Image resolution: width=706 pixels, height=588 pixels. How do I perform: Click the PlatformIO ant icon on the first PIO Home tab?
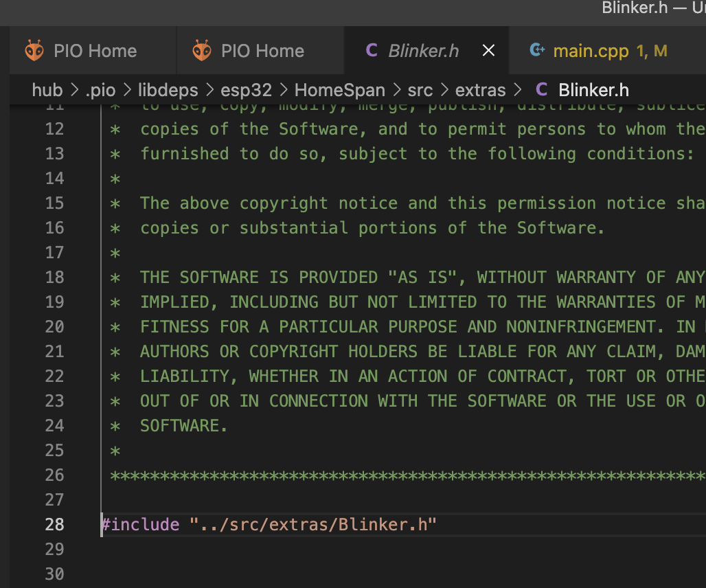tap(32, 50)
